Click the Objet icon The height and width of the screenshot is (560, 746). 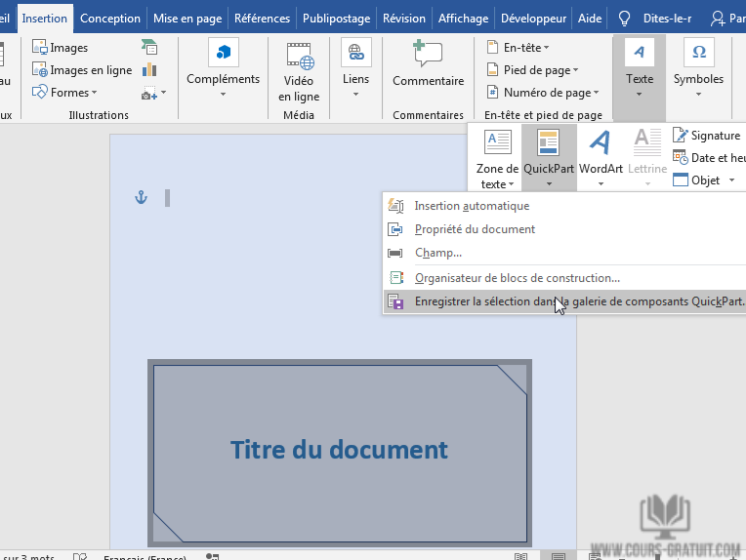[681, 180]
